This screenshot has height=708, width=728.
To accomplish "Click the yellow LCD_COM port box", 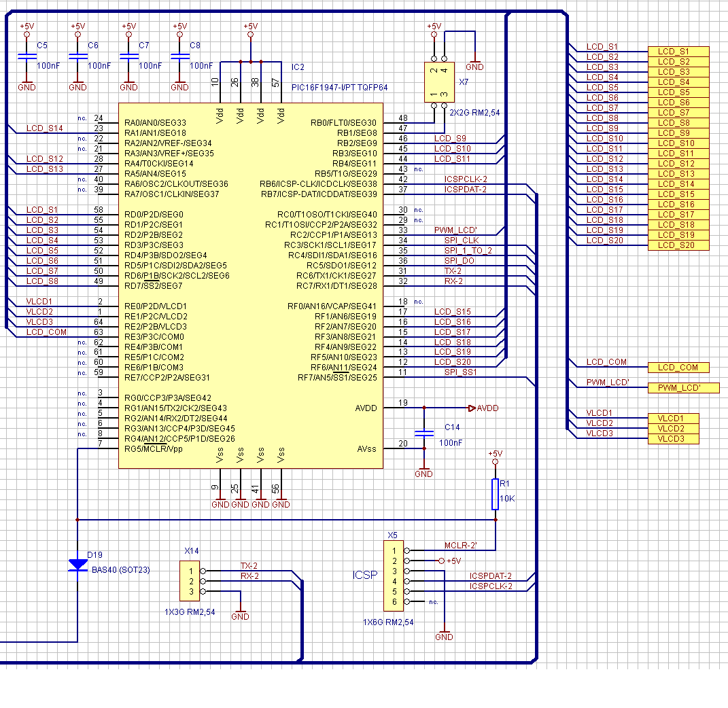I will click(678, 368).
